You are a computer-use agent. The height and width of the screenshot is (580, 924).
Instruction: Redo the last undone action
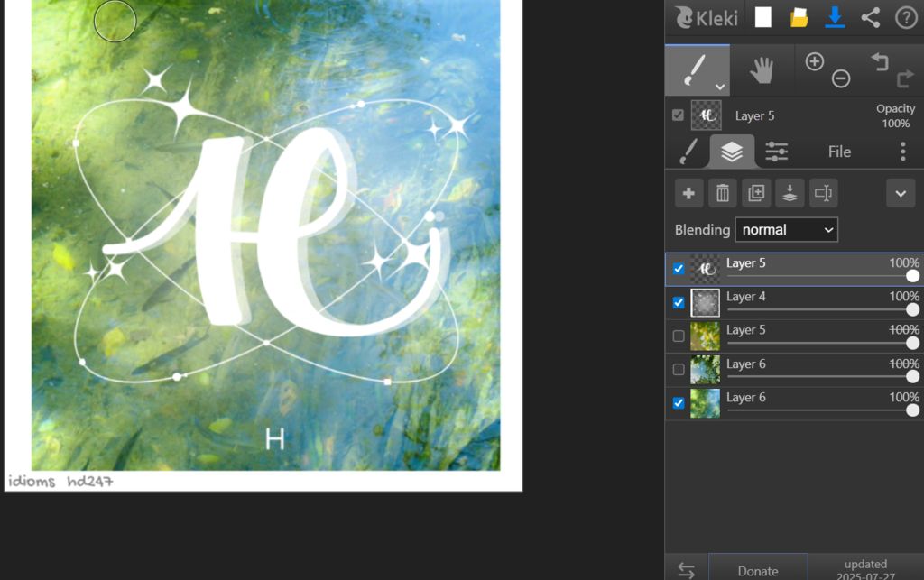tap(905, 78)
